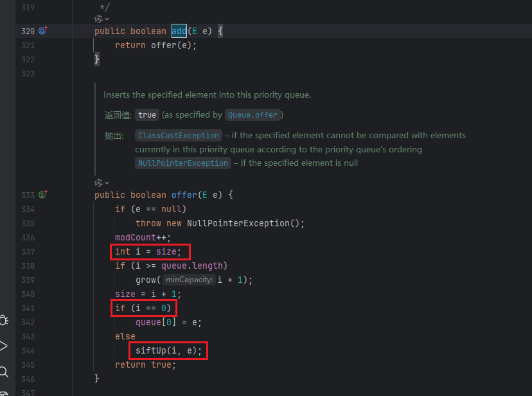Click the doc render icon above add method
Viewport: 532px width, 396px height.
pos(98,19)
